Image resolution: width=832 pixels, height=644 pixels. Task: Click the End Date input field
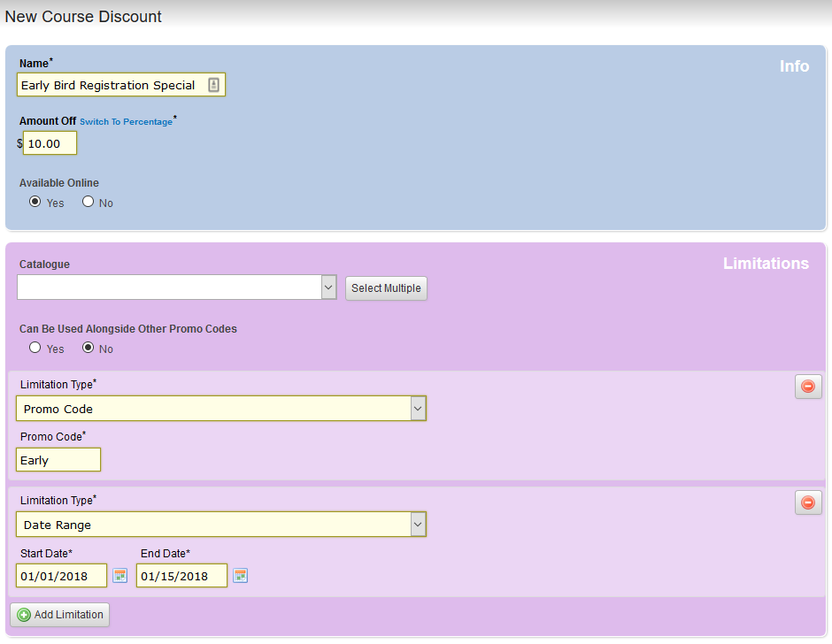(x=181, y=576)
